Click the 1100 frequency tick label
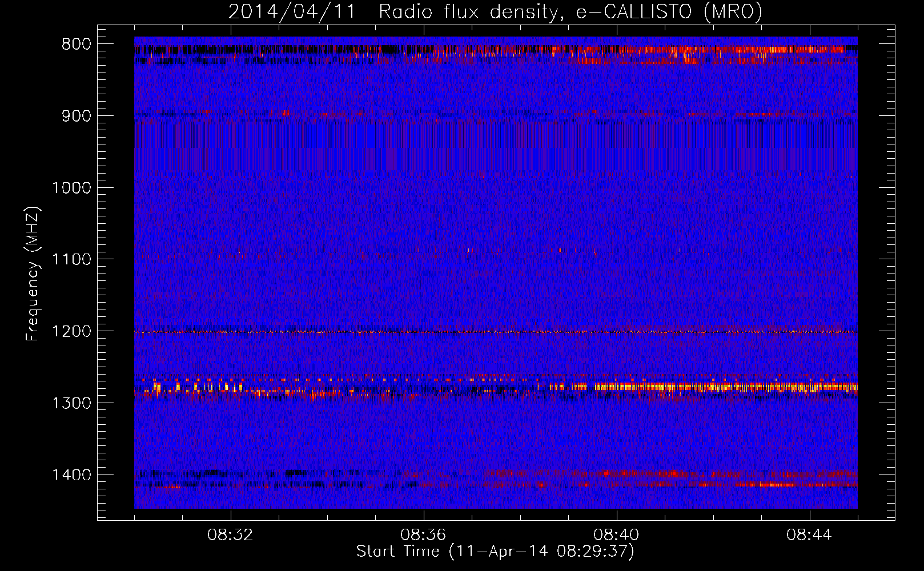Viewport: 924px width, 571px height. click(x=71, y=260)
